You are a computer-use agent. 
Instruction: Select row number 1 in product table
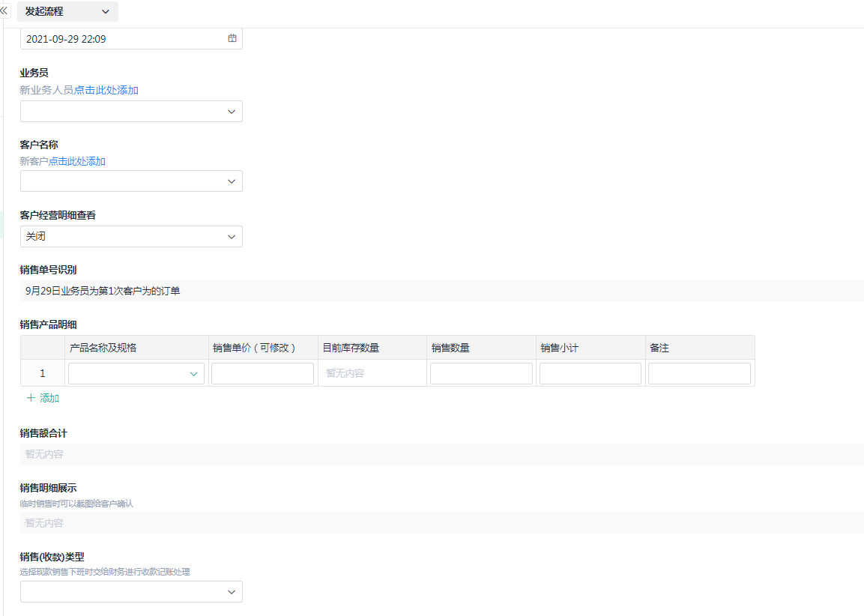coord(43,373)
